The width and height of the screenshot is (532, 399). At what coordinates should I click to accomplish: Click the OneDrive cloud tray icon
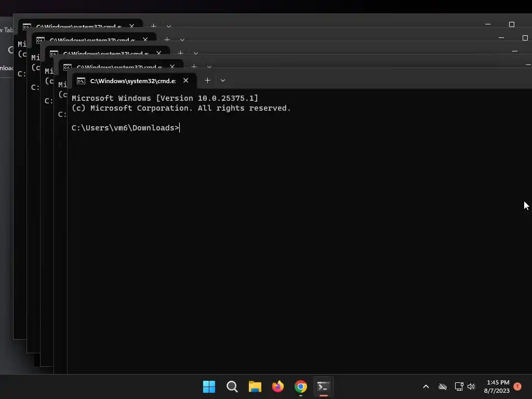[443, 387]
